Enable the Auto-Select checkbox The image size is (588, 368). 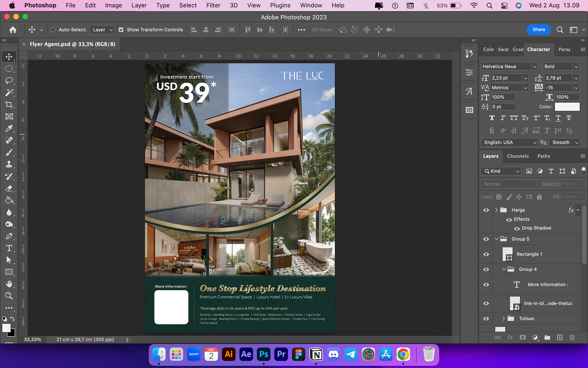53,30
